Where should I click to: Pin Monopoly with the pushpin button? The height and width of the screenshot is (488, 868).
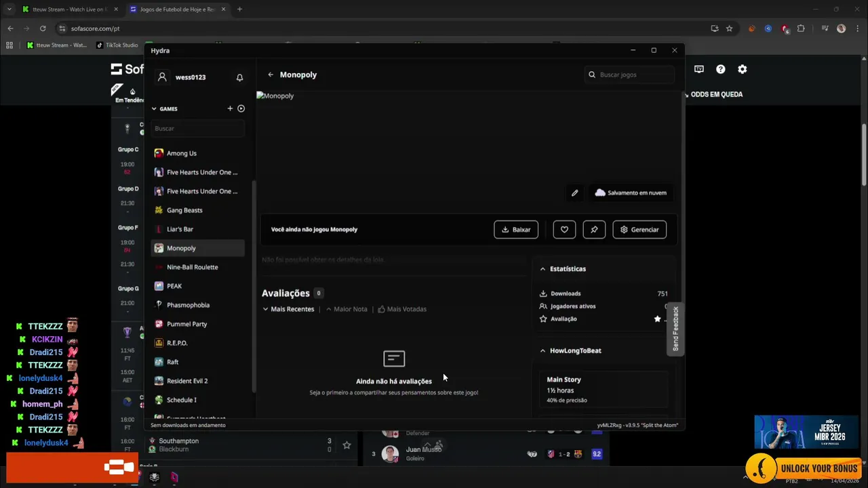point(594,230)
